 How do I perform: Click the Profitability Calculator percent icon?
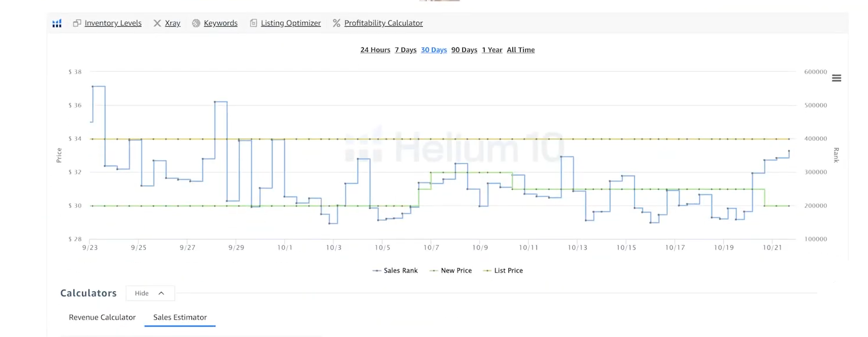(x=336, y=23)
